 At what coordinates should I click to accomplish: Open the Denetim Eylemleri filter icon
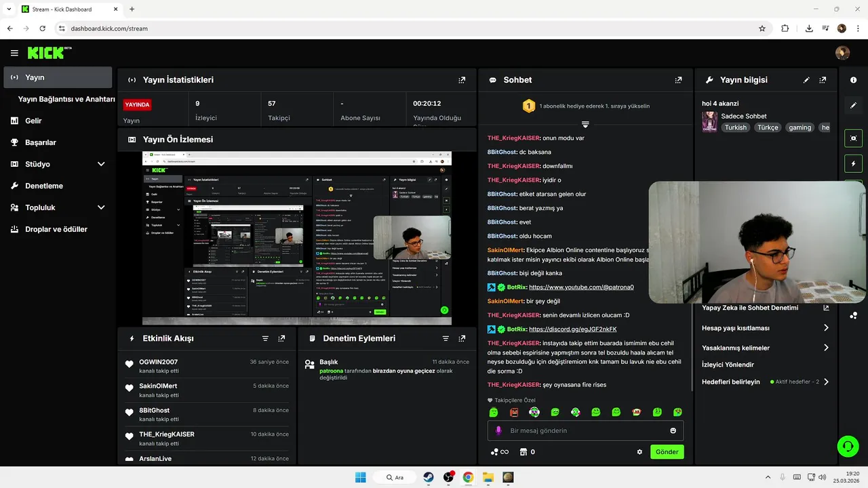446,338
